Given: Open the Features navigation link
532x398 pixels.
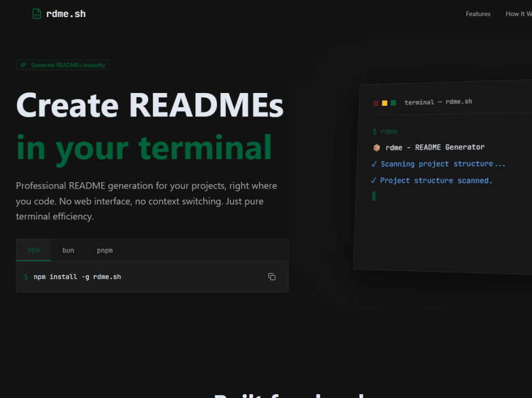Looking at the screenshot, I should tap(478, 14).
